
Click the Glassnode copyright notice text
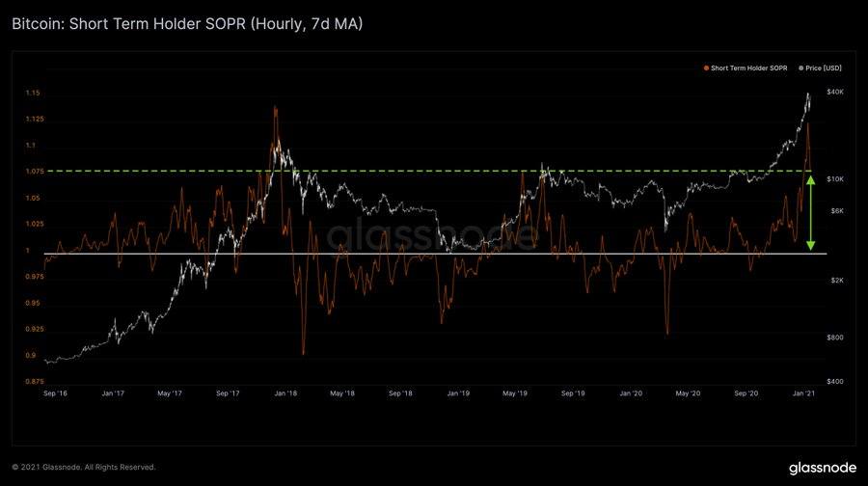click(84, 467)
